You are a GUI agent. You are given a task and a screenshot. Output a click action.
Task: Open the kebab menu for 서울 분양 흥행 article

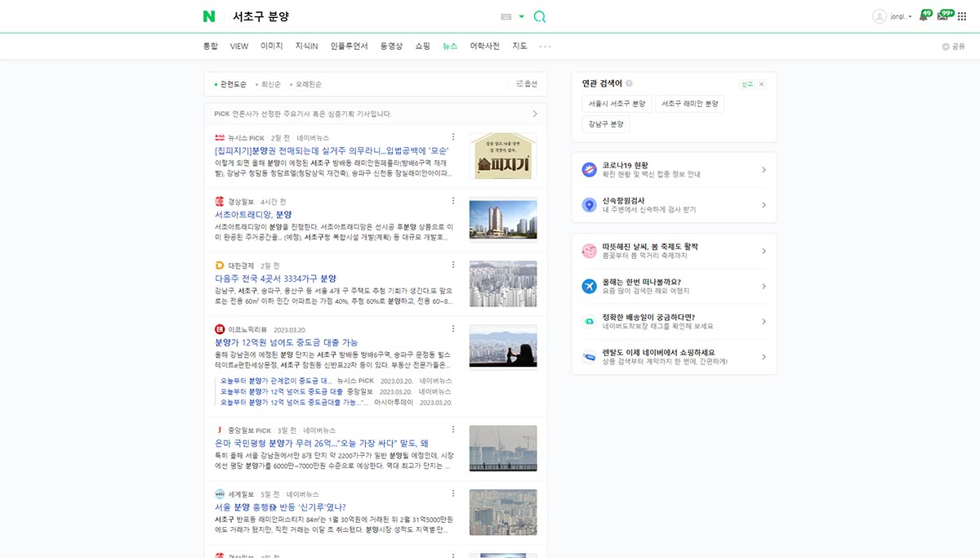tap(453, 494)
